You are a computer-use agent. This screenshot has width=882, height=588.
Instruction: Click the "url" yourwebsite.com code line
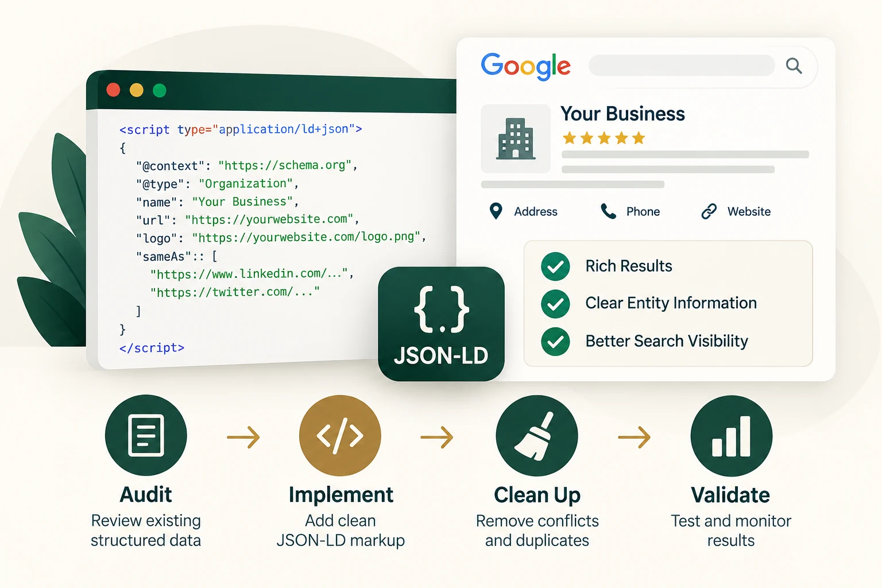point(247,219)
